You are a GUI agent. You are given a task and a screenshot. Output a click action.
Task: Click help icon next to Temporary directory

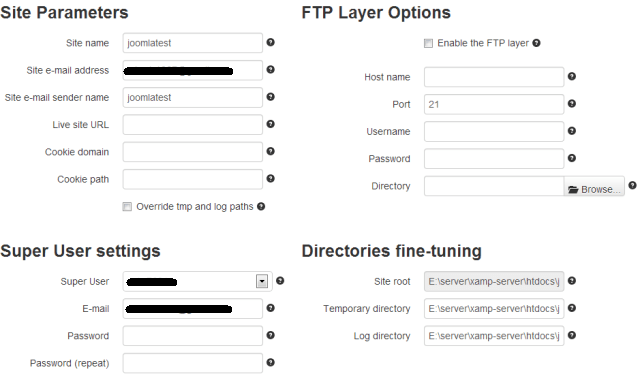click(571, 308)
